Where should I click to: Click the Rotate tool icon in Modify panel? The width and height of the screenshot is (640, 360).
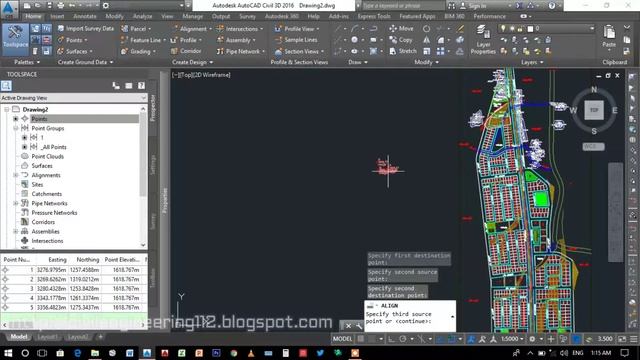click(x=427, y=29)
